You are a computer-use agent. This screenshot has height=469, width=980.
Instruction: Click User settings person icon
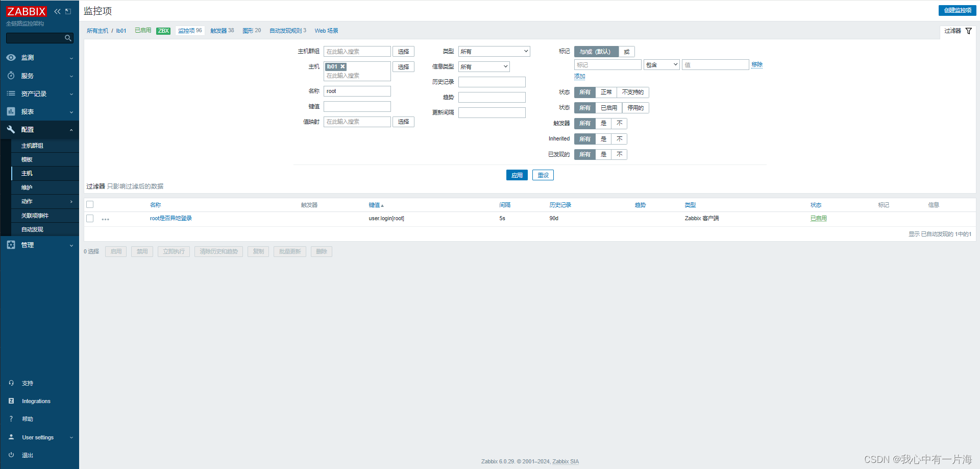point(11,437)
